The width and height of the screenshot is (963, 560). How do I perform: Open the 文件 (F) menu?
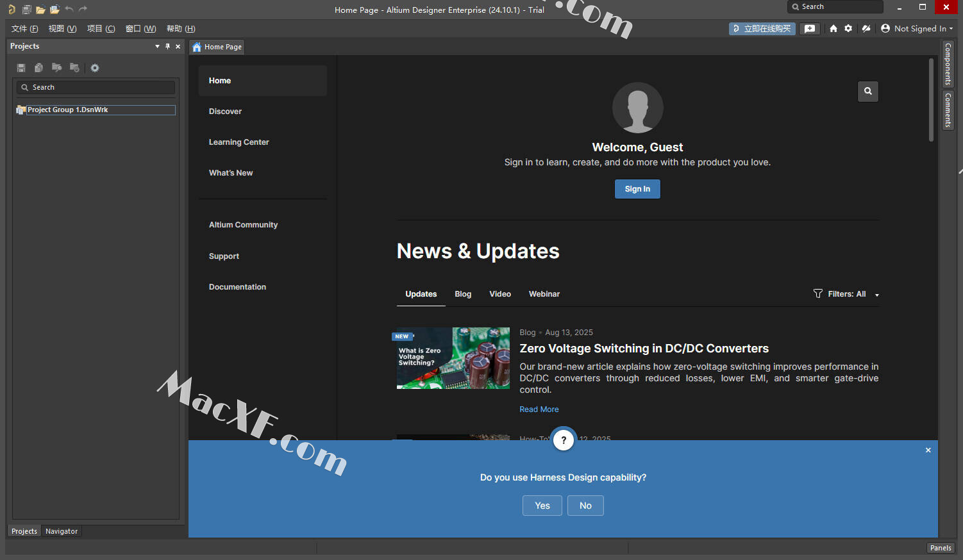25,29
